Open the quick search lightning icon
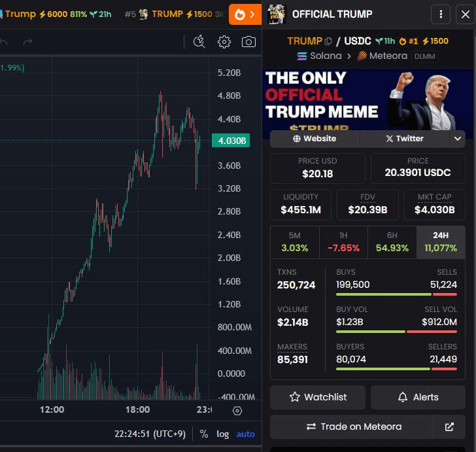476x452 pixels. click(199, 42)
